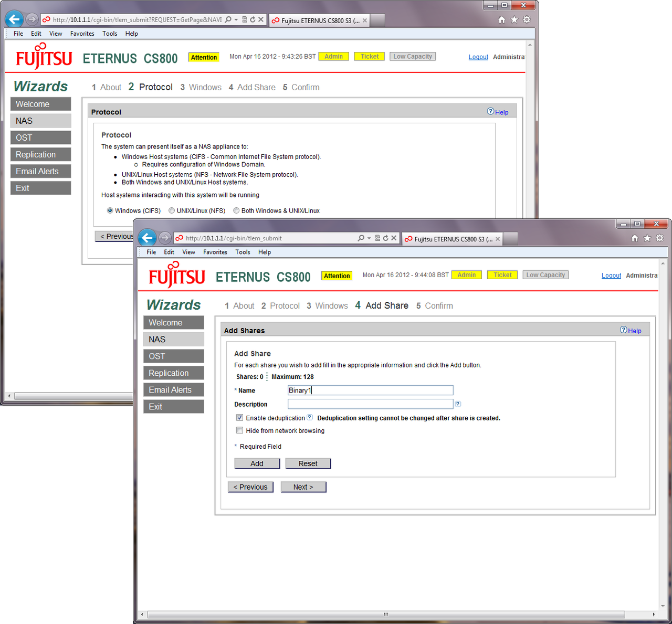Click Ticket button in rear window
The image size is (672, 624).
[x=370, y=57]
